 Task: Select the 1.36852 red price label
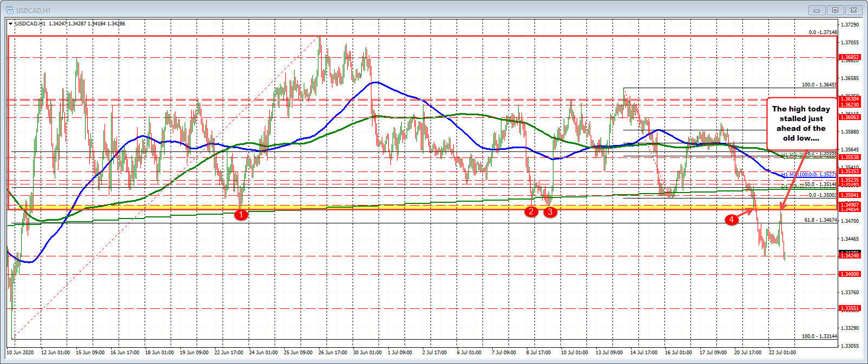tap(850, 57)
